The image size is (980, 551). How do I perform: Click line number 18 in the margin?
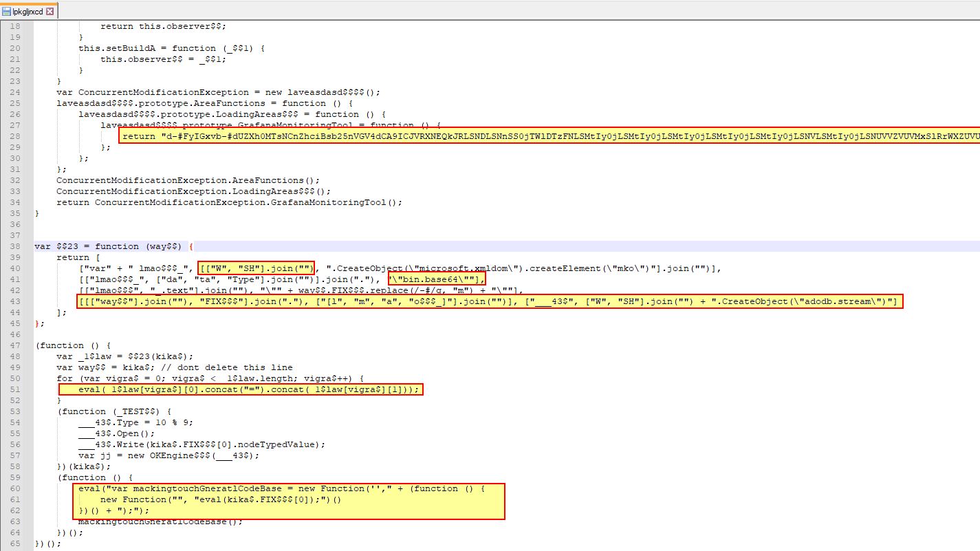tap(16, 26)
